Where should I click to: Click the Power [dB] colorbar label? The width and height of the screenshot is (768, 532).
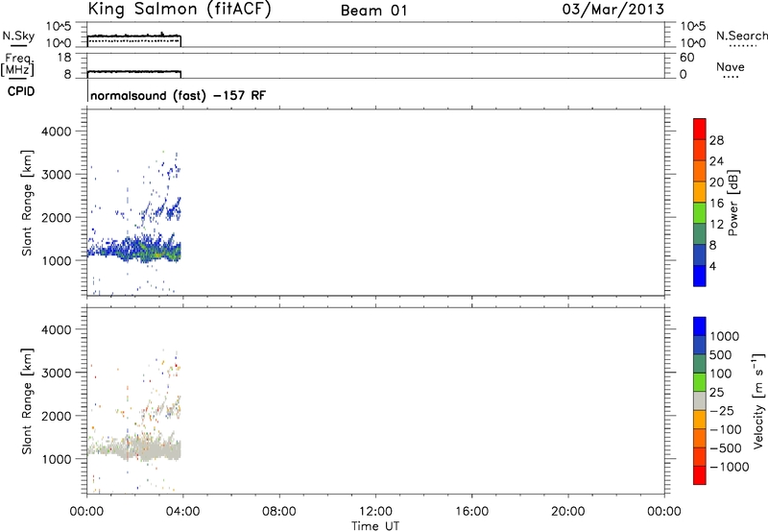(x=733, y=203)
